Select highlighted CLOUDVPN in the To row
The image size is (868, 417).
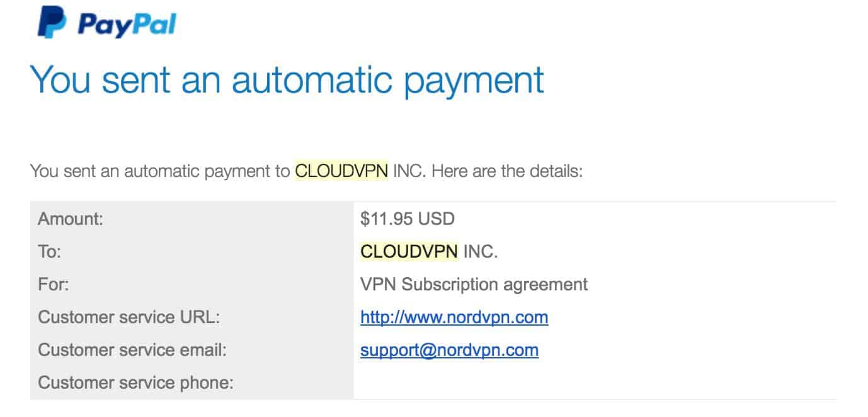[x=409, y=251]
